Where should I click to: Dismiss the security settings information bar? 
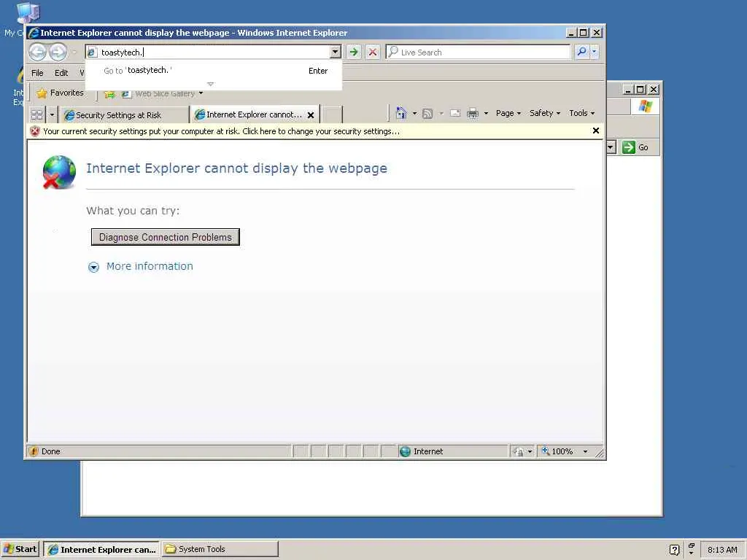click(x=595, y=131)
